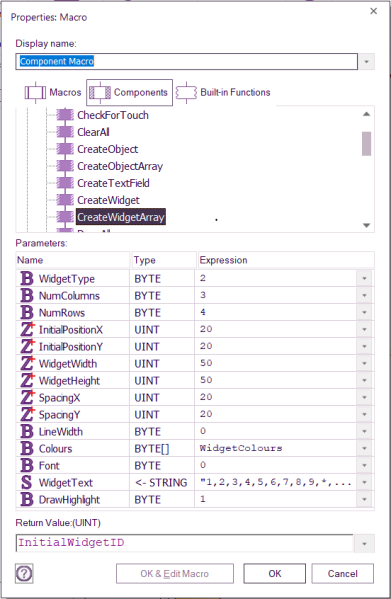Click the Cancel button
391x599 pixels.
[343, 573]
